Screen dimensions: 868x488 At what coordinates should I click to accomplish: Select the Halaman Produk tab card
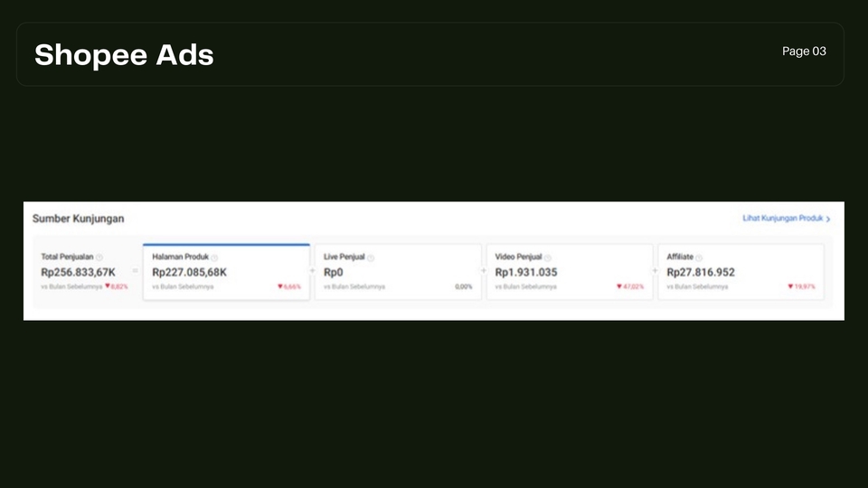click(x=226, y=272)
